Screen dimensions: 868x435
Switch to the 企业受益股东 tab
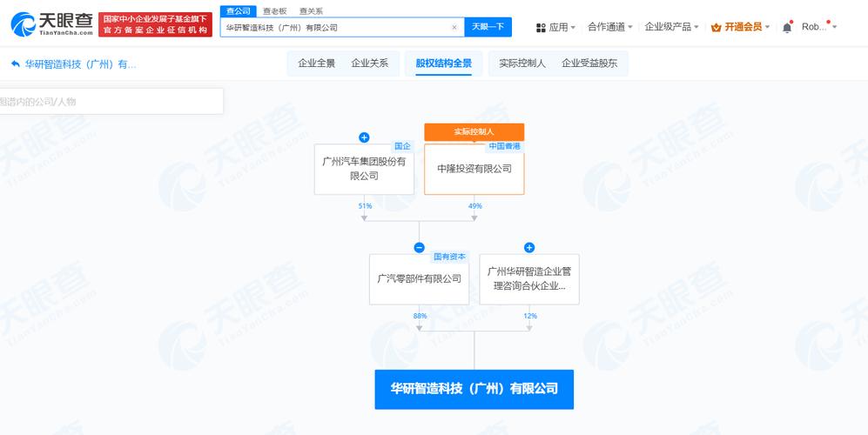click(589, 64)
